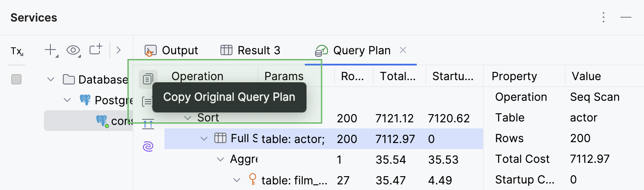Switch to the Result 3 tab
The height and width of the screenshot is (190, 644).
[x=250, y=51]
